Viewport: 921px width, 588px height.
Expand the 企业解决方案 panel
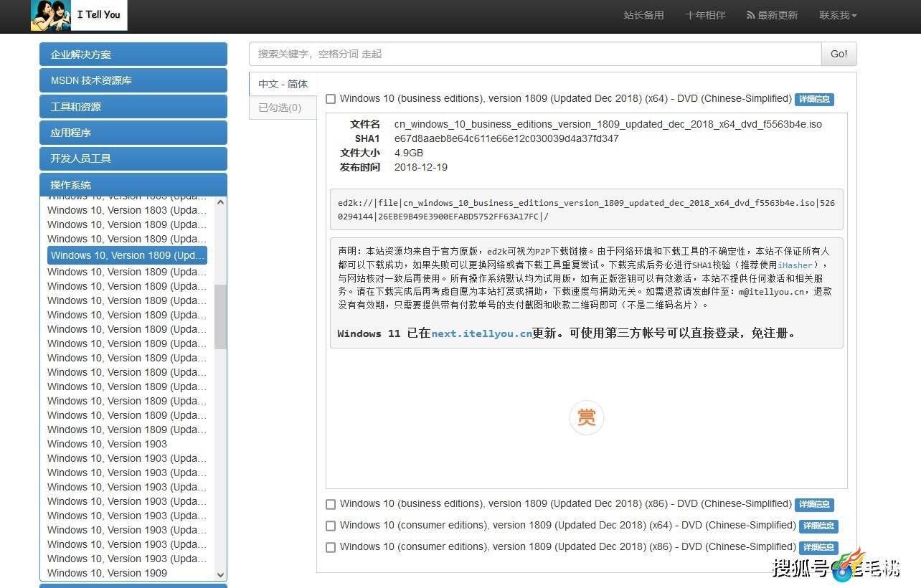tap(133, 54)
